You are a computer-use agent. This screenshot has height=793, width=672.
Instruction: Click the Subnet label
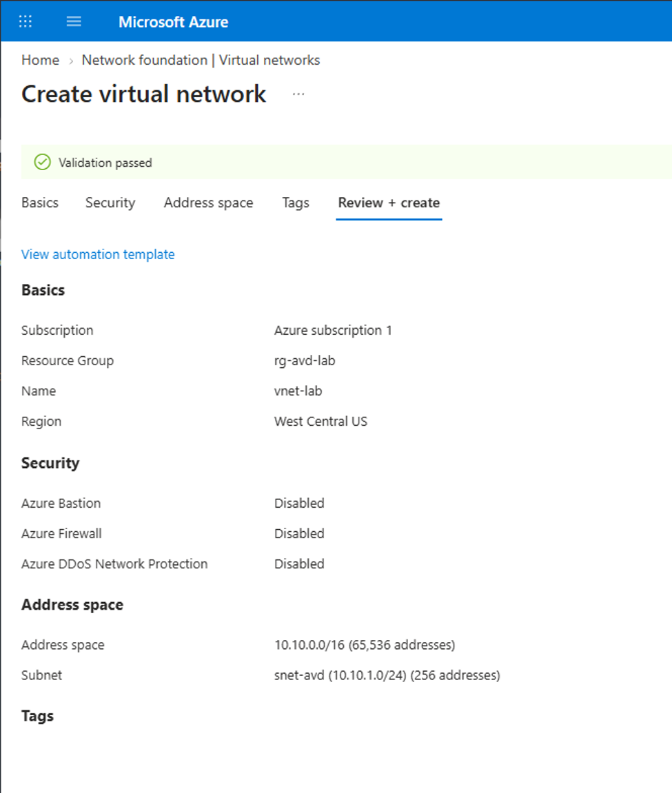(41, 675)
